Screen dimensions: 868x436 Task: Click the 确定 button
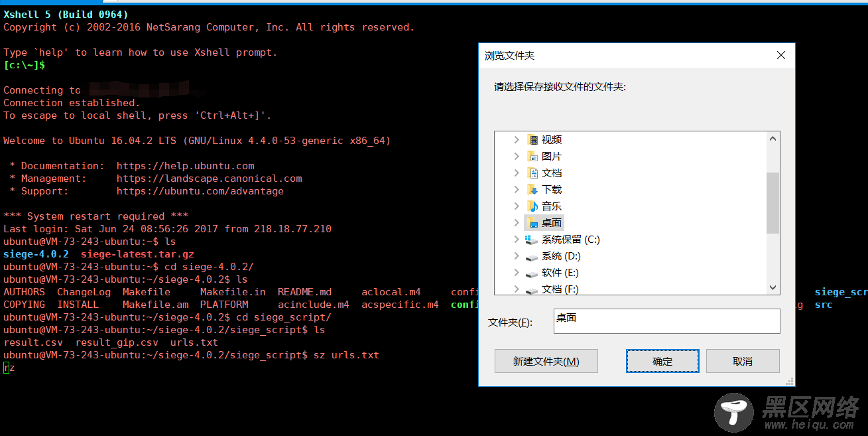pos(662,361)
